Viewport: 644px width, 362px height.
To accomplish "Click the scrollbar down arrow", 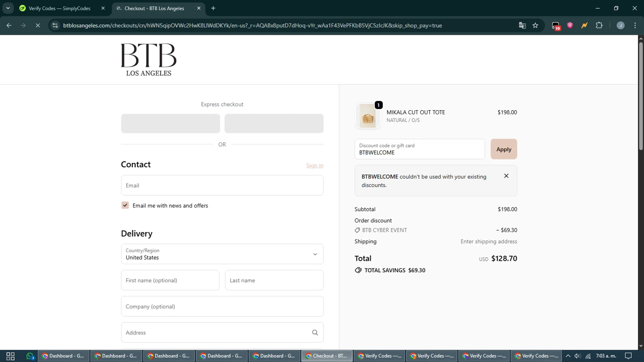I will [x=641, y=346].
